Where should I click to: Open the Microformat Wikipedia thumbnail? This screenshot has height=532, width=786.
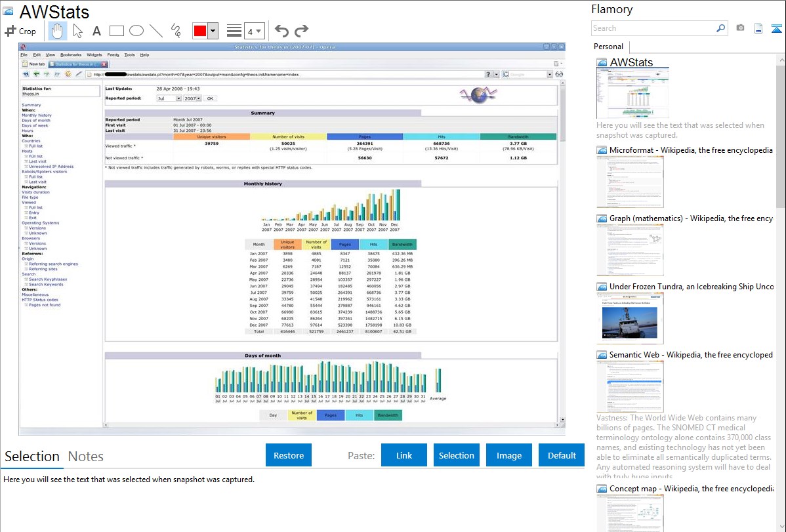coord(630,182)
